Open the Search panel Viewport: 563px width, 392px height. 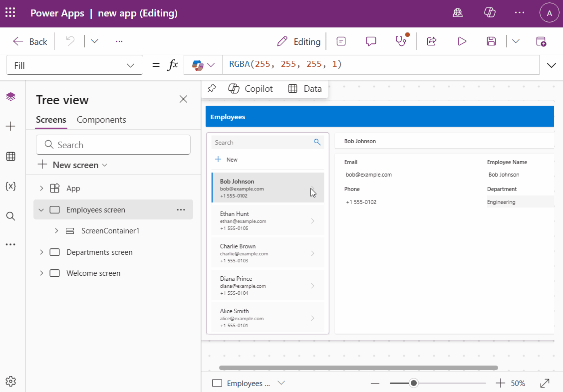click(x=11, y=216)
